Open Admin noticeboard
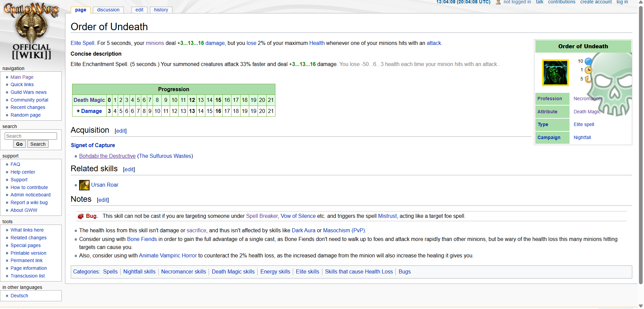644x309 pixels. tap(31, 195)
